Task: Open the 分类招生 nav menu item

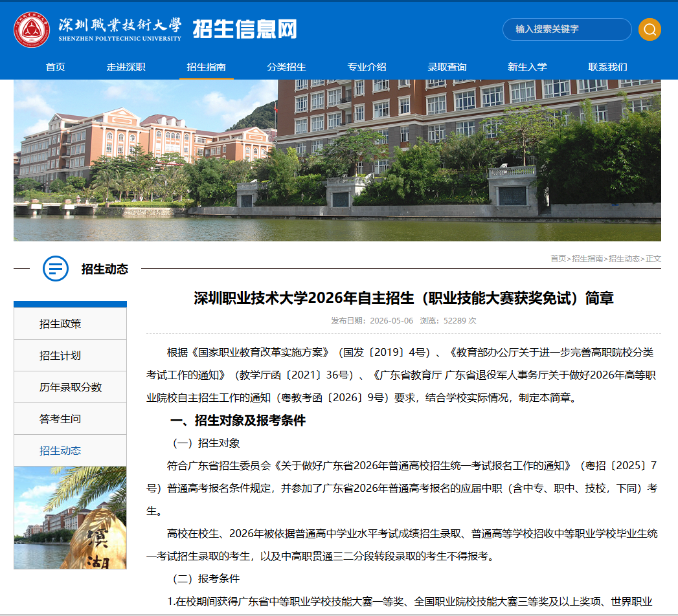Action: tap(286, 67)
